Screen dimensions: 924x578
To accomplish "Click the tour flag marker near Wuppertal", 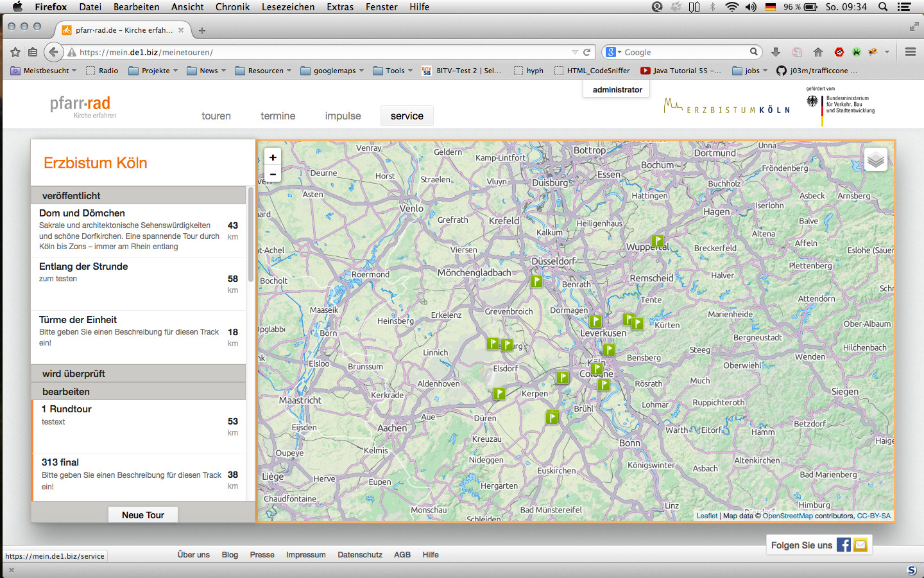I will click(658, 241).
